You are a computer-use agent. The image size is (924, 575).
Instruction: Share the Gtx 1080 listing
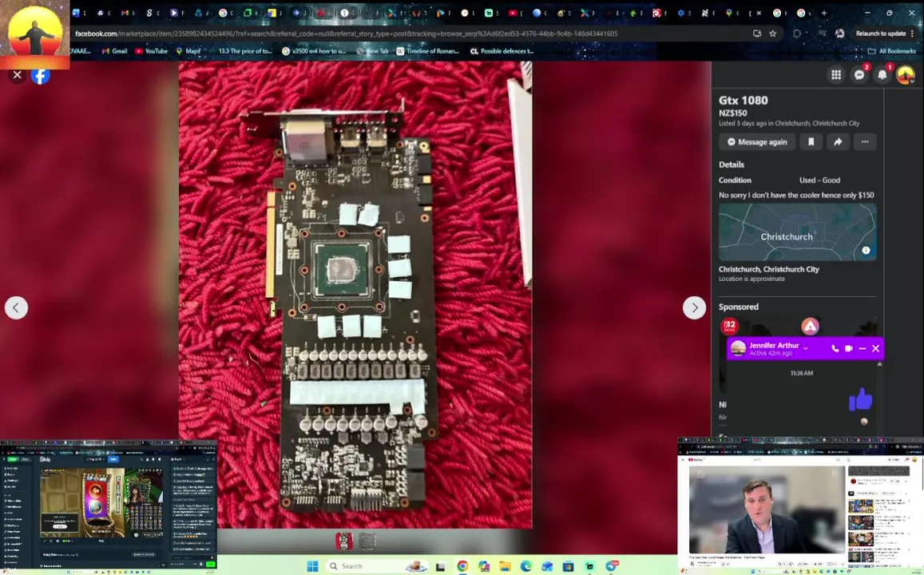pos(838,142)
